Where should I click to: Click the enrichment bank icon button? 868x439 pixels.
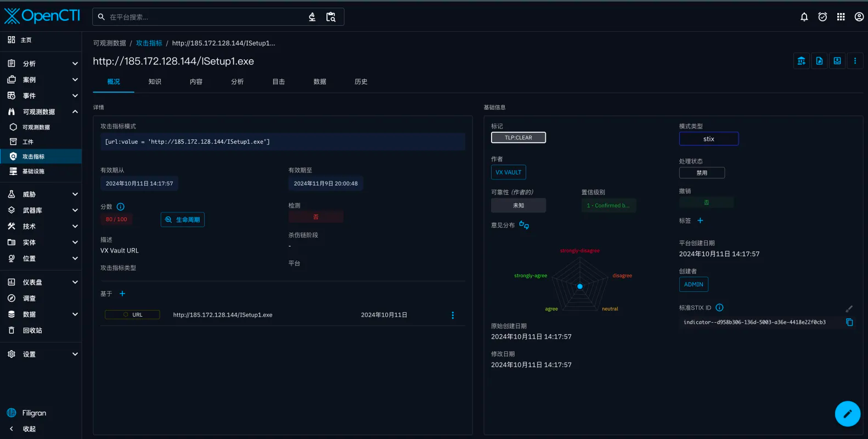[802, 61]
